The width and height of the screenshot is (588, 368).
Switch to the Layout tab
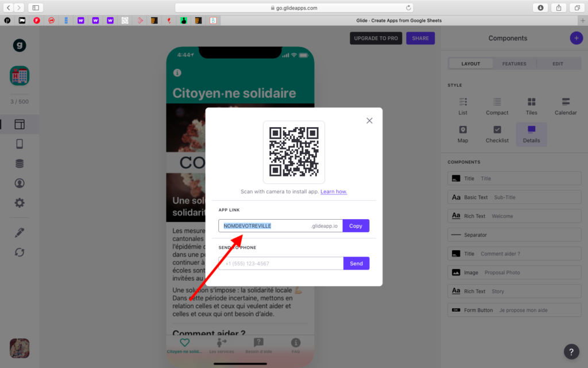[470, 64]
